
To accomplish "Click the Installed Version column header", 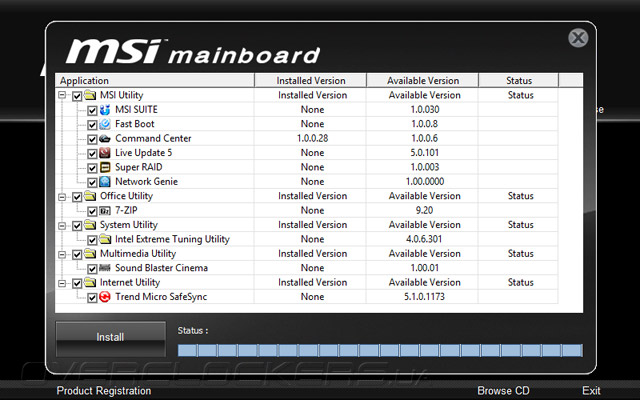I will click(311, 80).
